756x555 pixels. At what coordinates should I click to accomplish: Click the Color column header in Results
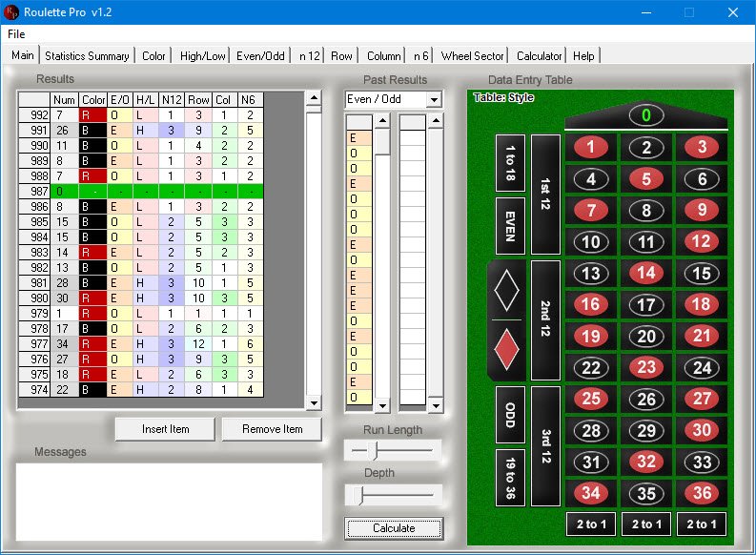pyautogui.click(x=93, y=100)
